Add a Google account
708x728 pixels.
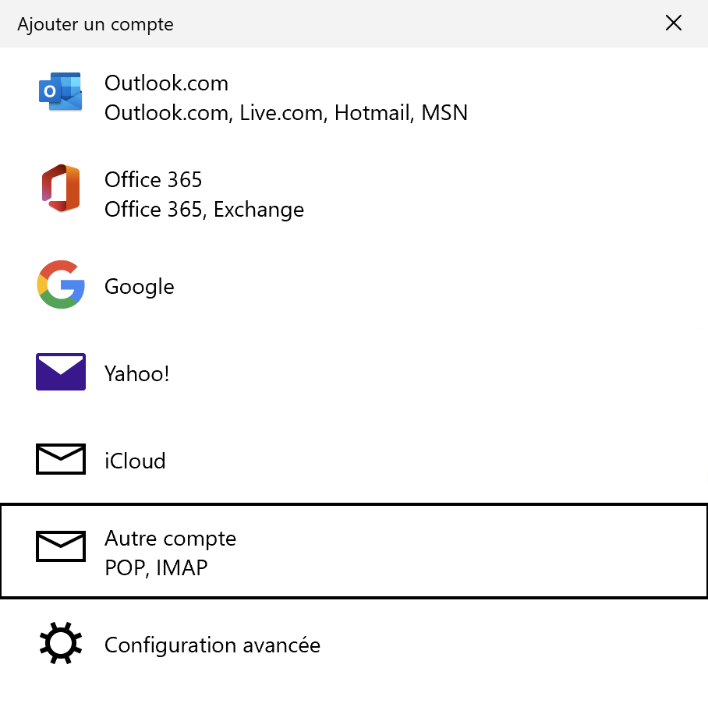pyautogui.click(x=140, y=287)
